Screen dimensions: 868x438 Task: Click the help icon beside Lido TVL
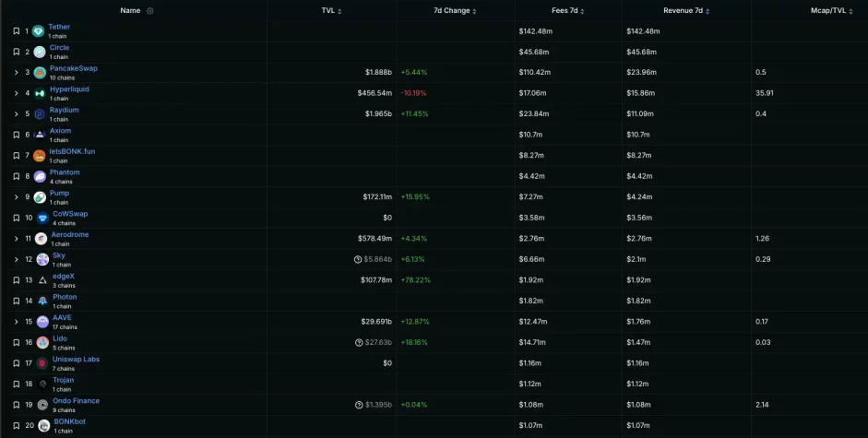click(x=358, y=342)
